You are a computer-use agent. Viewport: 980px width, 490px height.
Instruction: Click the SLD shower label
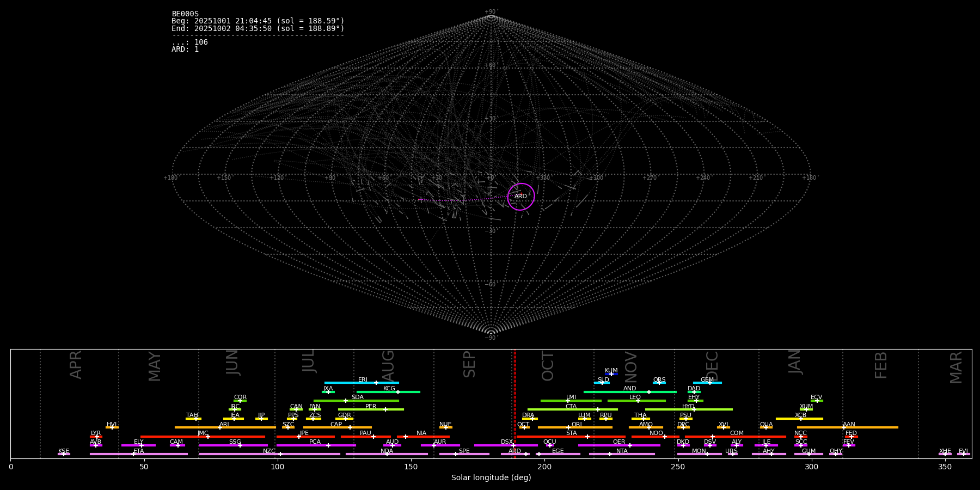[x=603, y=380]
